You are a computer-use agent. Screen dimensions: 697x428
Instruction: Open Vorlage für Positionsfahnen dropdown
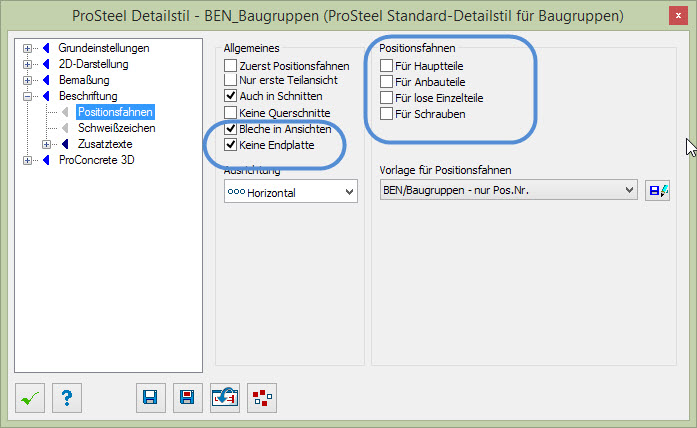[509, 190]
